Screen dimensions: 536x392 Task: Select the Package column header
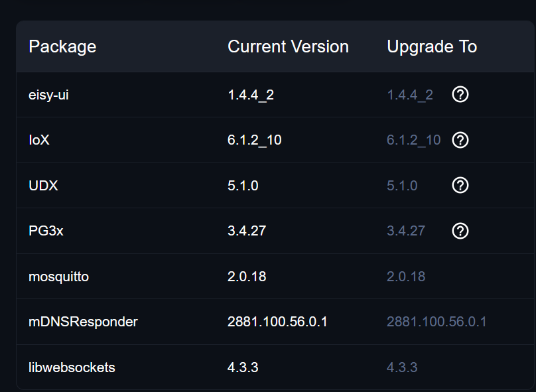click(62, 47)
